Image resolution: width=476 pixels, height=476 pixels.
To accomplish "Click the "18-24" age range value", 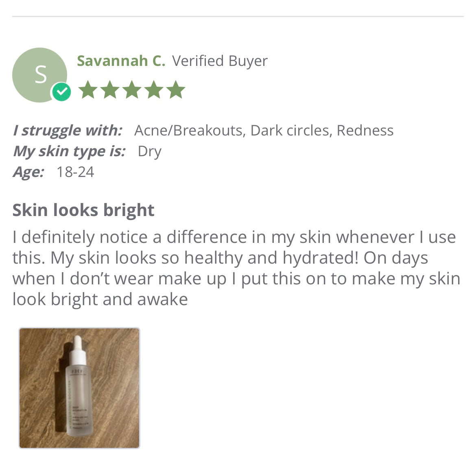I will [x=75, y=172].
